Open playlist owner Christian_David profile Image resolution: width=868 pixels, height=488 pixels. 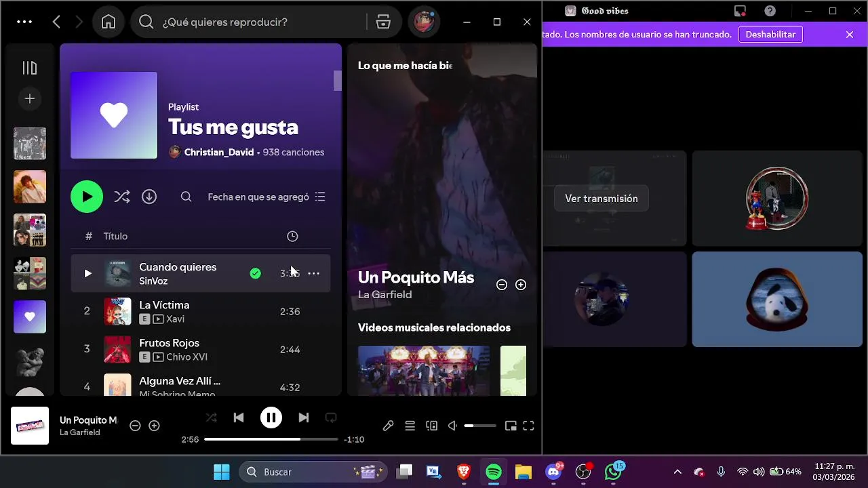[x=219, y=152]
